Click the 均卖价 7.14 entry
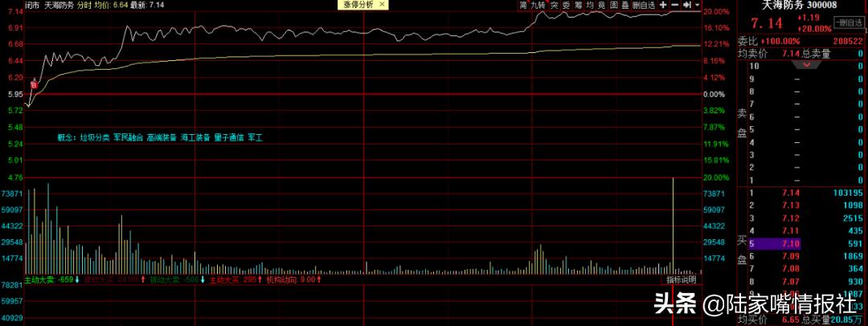868x326 pixels. click(x=768, y=54)
